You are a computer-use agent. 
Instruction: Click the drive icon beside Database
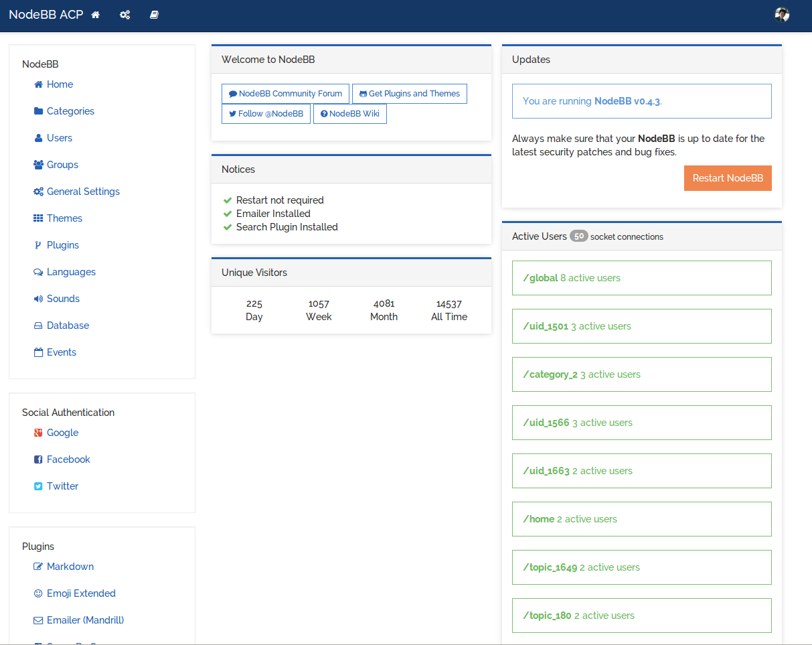click(38, 326)
